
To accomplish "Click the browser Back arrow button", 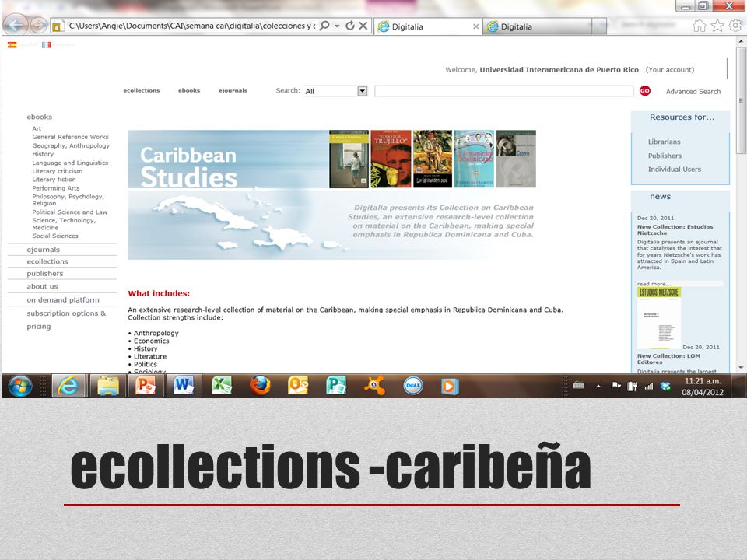I will click(16, 24).
